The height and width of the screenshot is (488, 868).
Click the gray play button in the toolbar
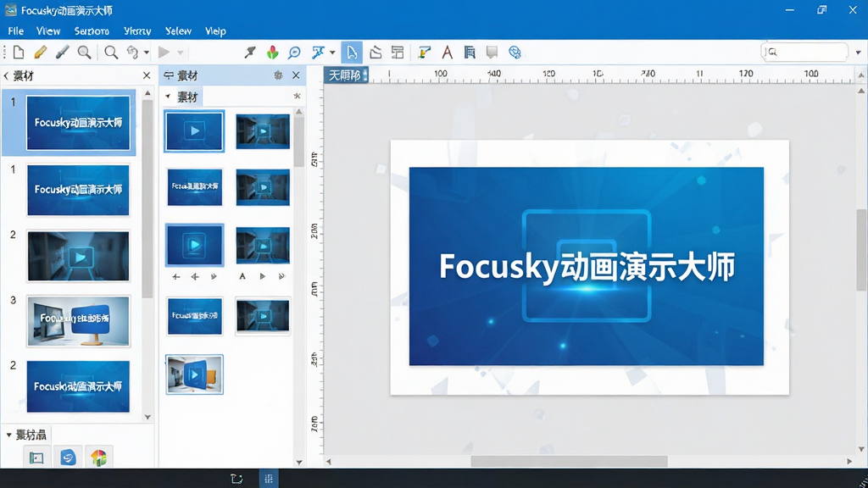[x=164, y=52]
